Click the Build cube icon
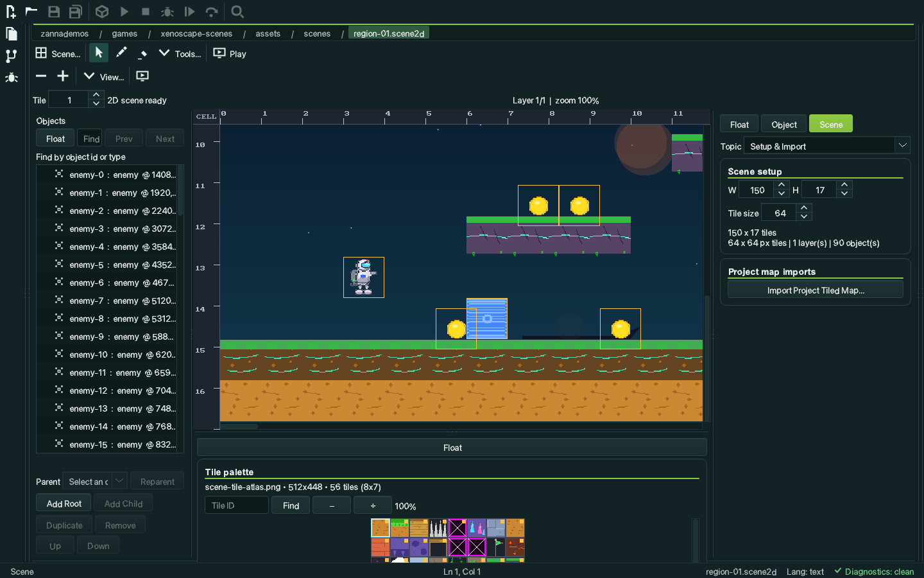This screenshot has width=924, height=578. click(102, 12)
